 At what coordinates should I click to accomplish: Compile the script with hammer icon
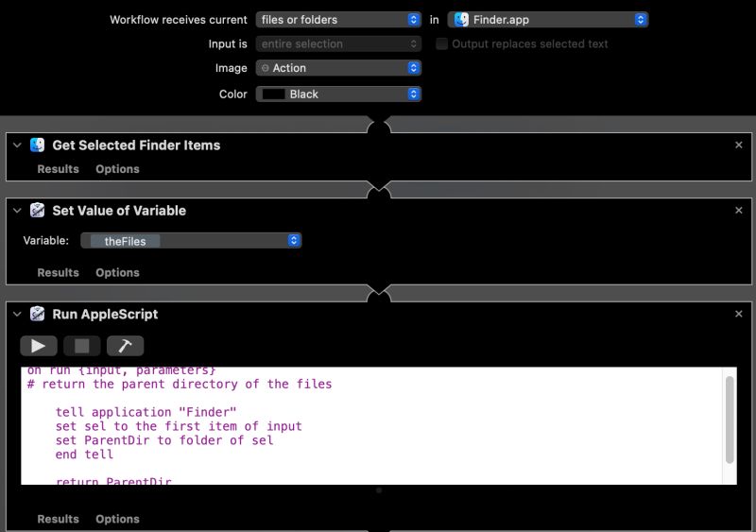click(125, 346)
